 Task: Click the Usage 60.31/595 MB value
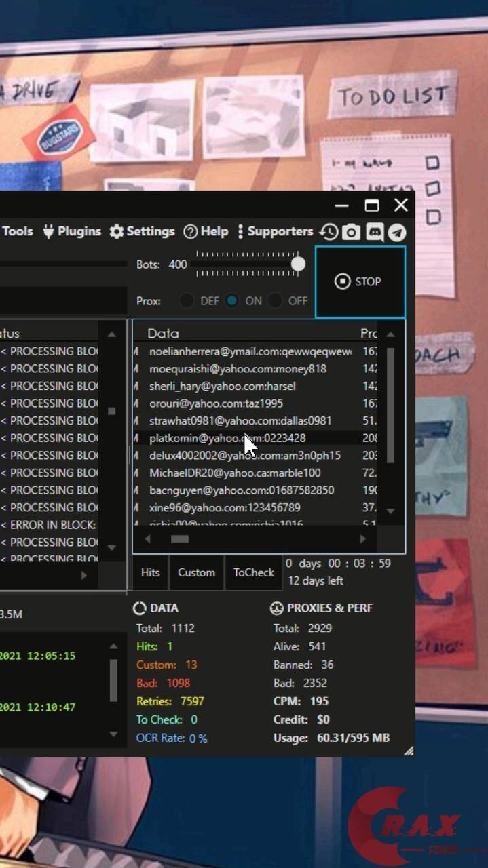tap(353, 738)
